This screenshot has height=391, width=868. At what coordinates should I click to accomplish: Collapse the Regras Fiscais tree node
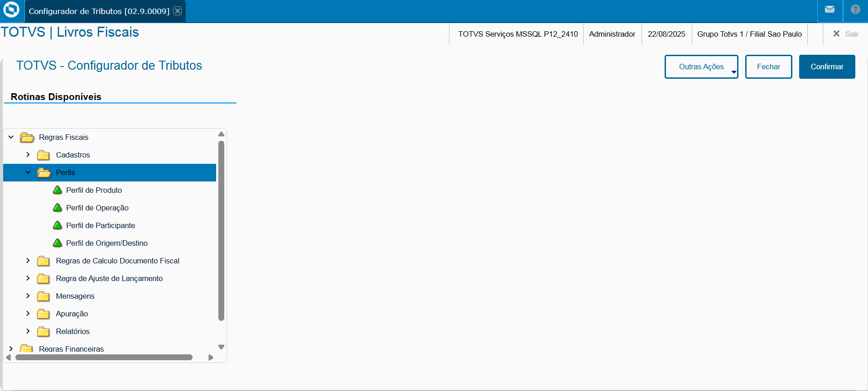point(11,137)
